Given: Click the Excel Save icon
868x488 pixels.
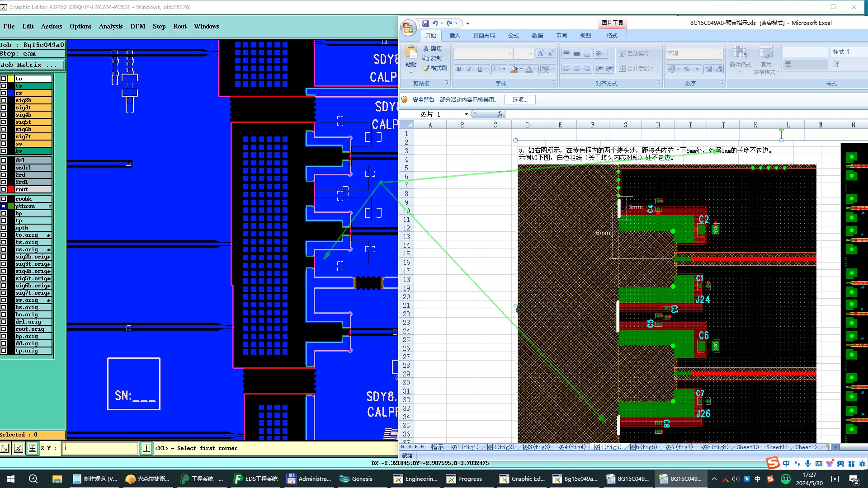Looking at the screenshot, I should (x=425, y=23).
